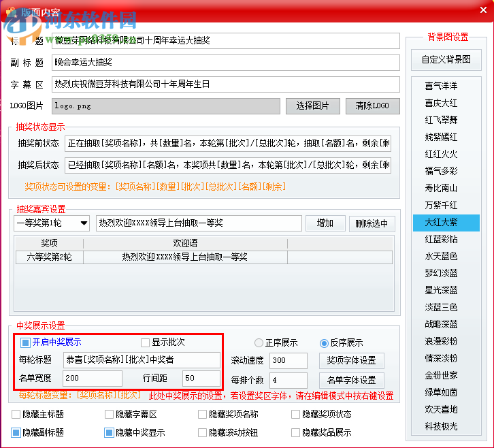Select the 六等奖第2轮 table row
Viewport: 494px width, 448px height.
pyautogui.click(x=204, y=257)
